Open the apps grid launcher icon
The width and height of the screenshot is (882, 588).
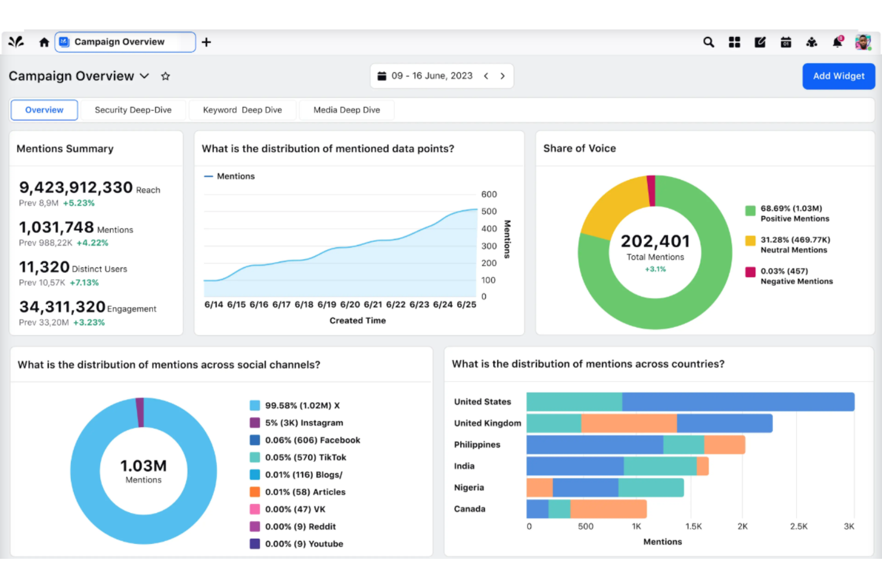[734, 42]
